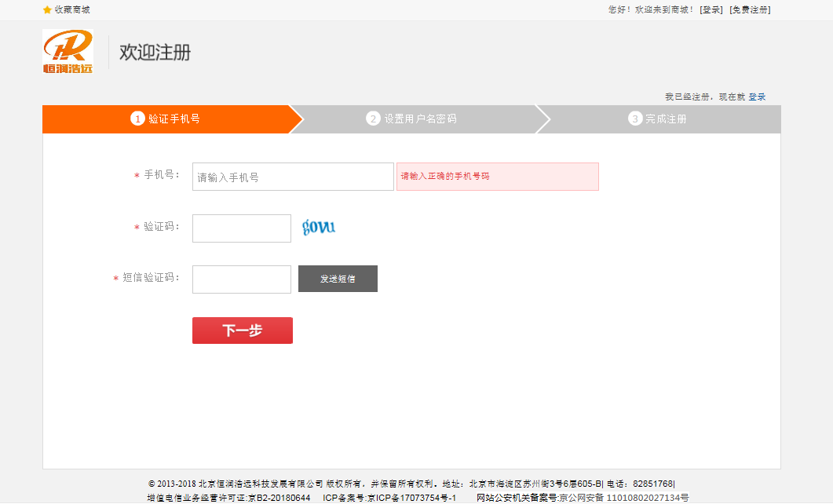The image size is (833, 504).
Task: Select the 设置用户名密码 step tab
Action: coord(420,119)
